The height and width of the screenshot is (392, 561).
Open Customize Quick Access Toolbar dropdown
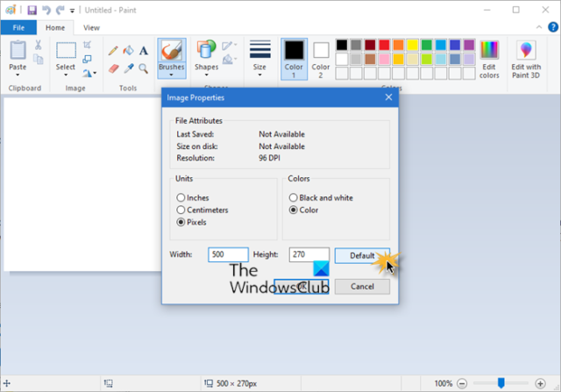tap(72, 11)
